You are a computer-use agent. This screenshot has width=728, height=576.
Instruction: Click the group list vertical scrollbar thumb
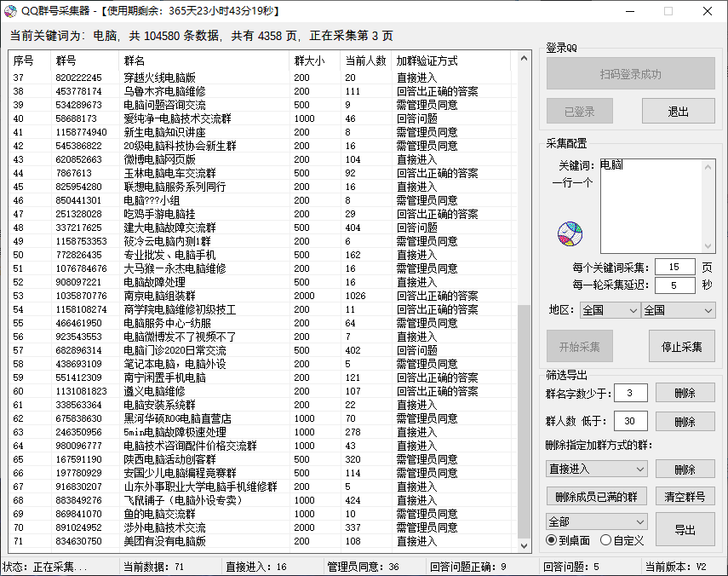point(525,421)
